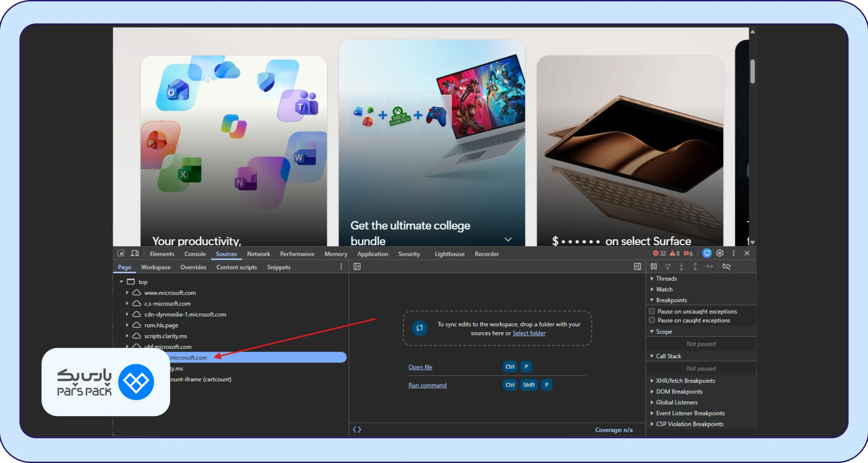Open the Security tab
868x463 pixels.
click(409, 254)
